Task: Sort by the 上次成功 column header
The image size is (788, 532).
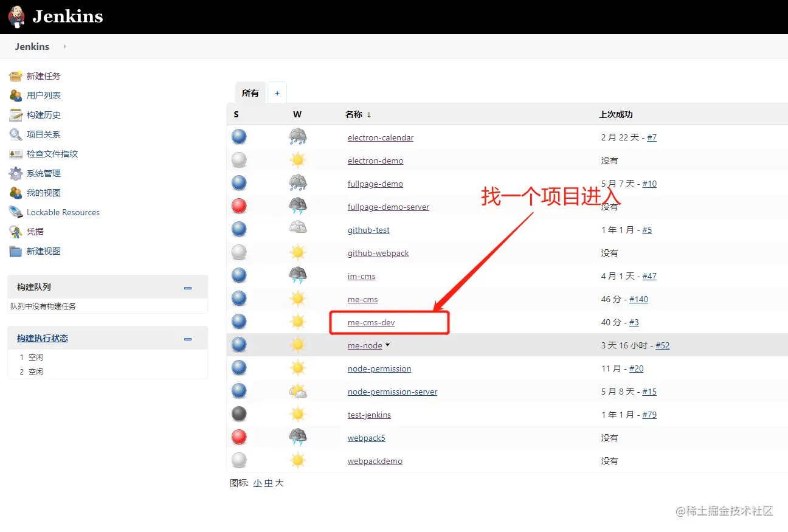Action: [616, 114]
